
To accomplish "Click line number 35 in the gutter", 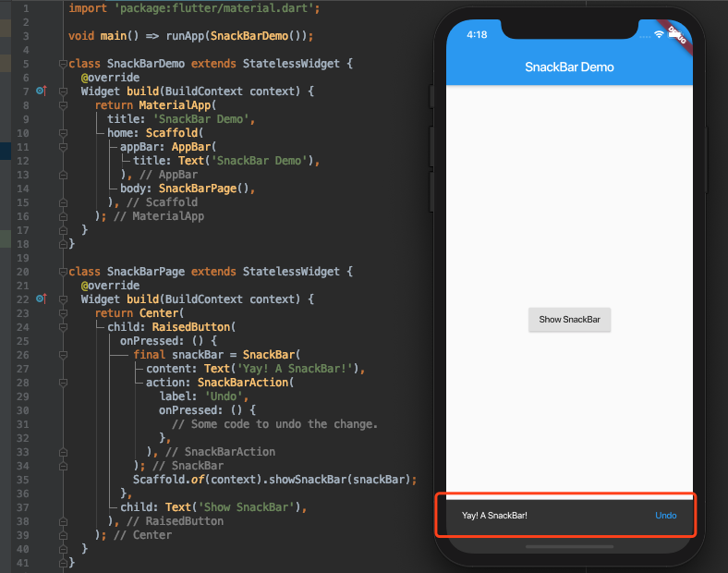I will [23, 480].
